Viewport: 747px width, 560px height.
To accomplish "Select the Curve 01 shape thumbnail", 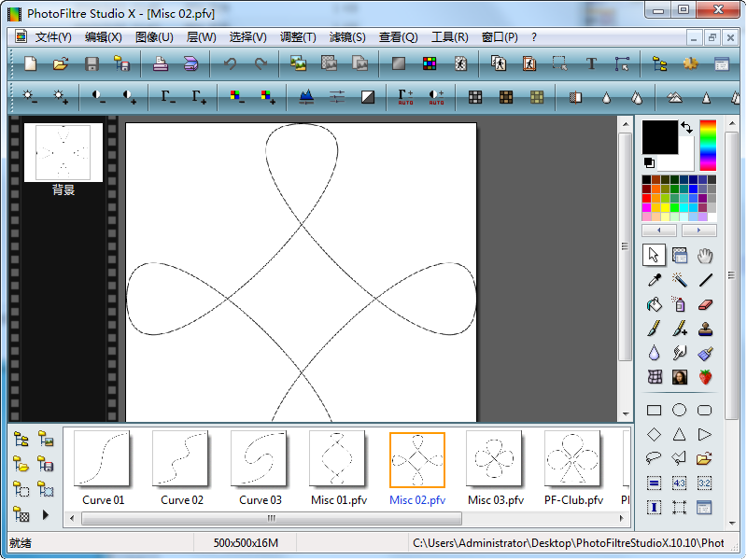I will [x=103, y=458].
